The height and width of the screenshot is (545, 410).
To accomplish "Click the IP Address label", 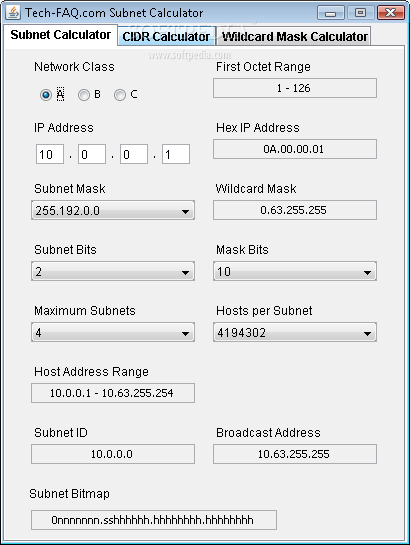I will point(64,128).
